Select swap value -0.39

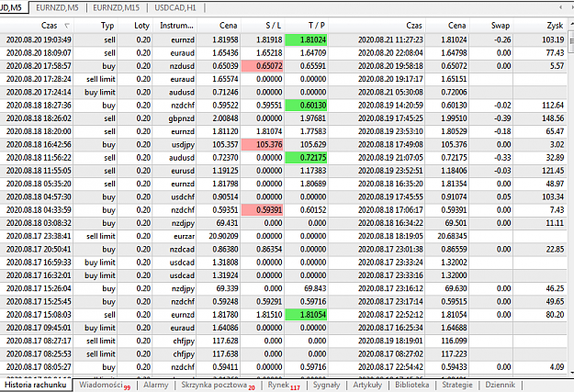(x=502, y=118)
